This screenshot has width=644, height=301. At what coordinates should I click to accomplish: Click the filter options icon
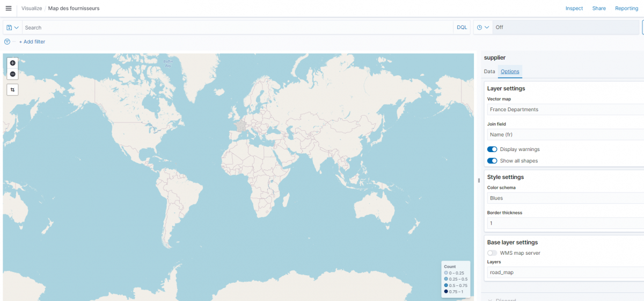[x=7, y=41]
